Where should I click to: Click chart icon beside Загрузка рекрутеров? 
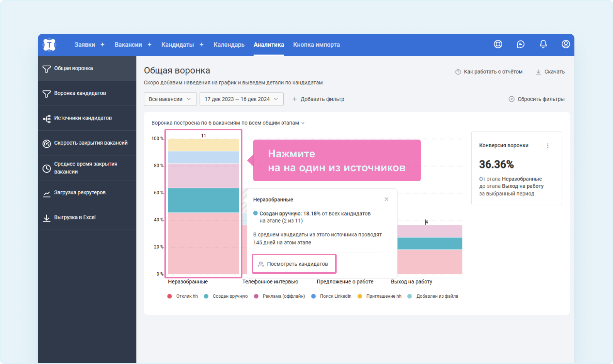coord(47,194)
